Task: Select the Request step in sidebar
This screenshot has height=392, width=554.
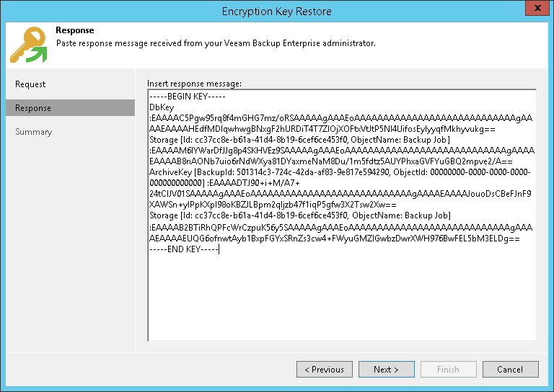Action: coord(30,84)
